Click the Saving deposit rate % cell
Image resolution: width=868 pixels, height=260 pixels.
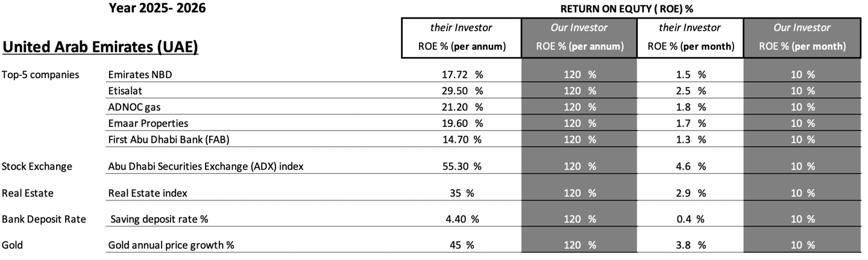click(159, 219)
